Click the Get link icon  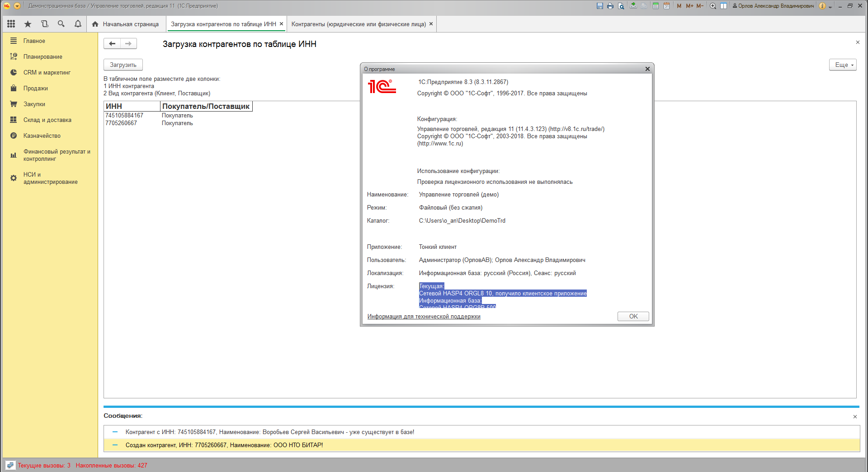coord(633,6)
